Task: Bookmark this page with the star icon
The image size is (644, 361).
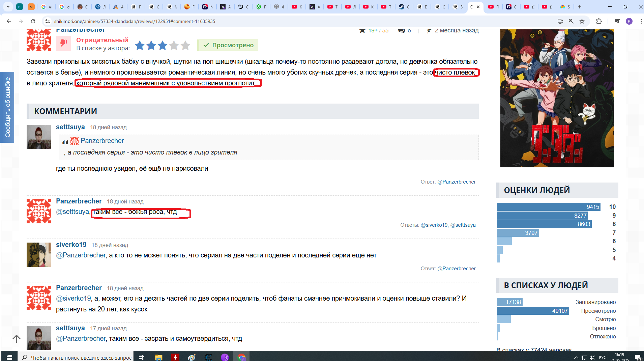Action: (582, 21)
